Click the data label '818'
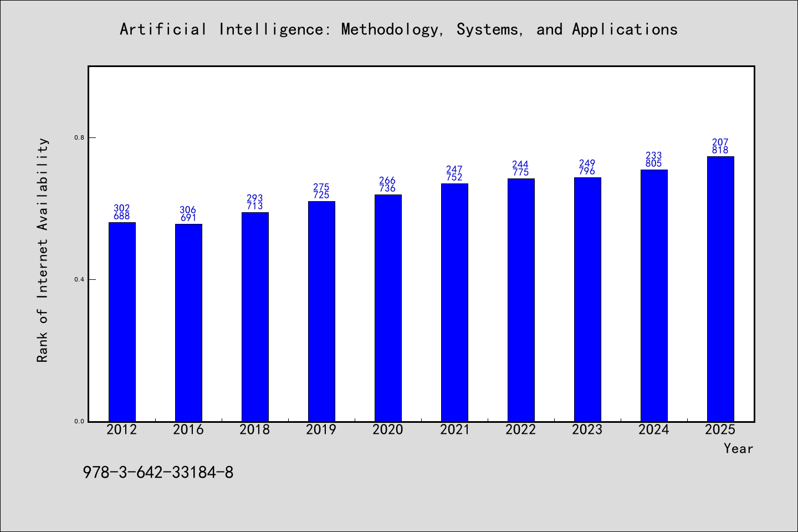 point(720,150)
